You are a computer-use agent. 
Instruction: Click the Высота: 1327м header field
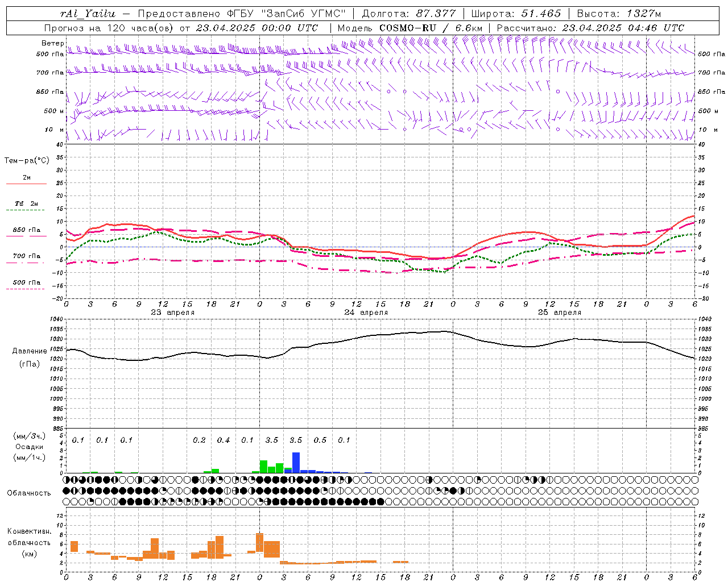619,14
